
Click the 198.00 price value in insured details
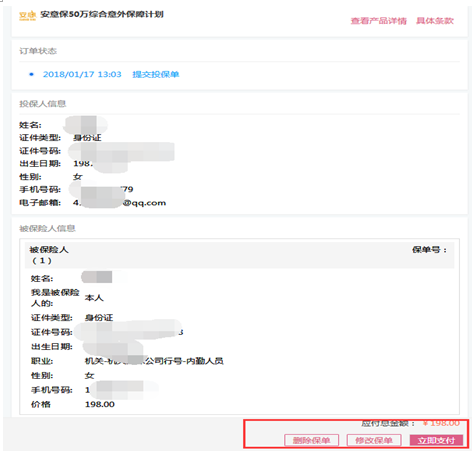pyautogui.click(x=100, y=404)
